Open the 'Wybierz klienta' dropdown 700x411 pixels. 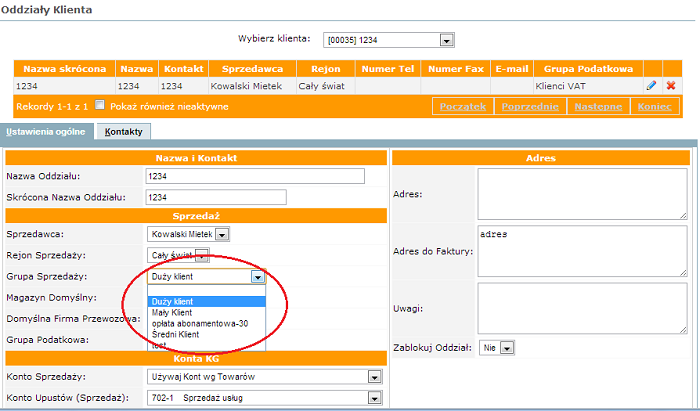[388, 40]
